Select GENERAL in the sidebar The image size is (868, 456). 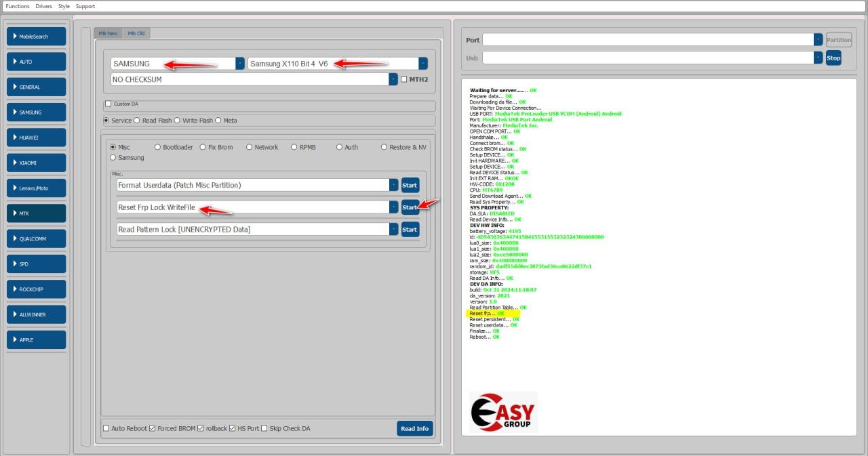coord(37,87)
